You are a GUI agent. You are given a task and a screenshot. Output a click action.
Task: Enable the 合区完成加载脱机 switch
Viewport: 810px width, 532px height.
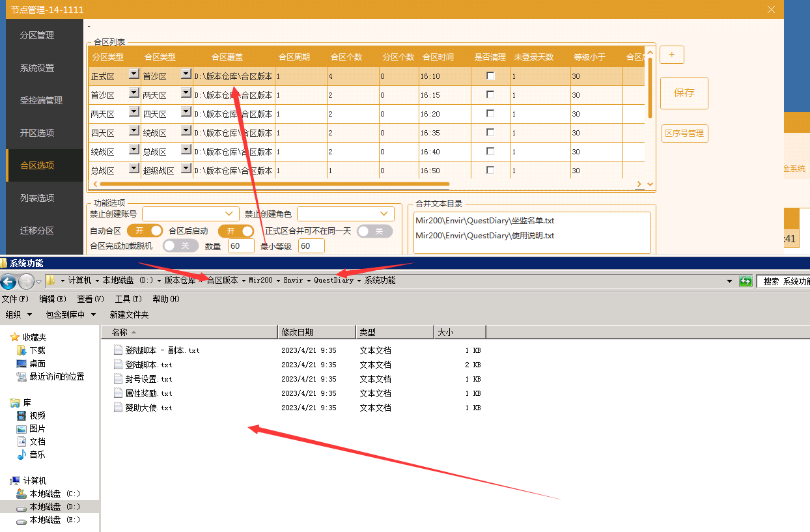180,245
